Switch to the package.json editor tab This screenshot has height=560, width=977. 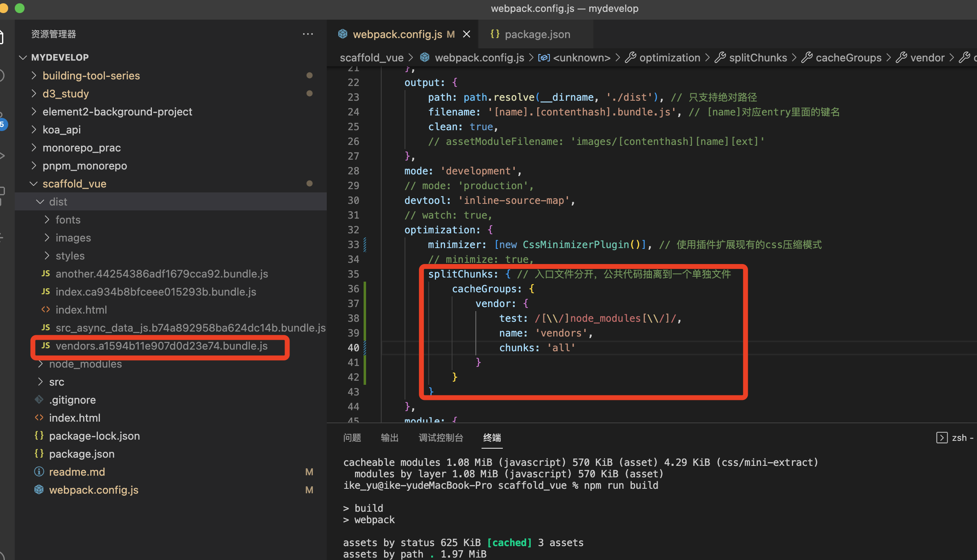click(x=537, y=34)
